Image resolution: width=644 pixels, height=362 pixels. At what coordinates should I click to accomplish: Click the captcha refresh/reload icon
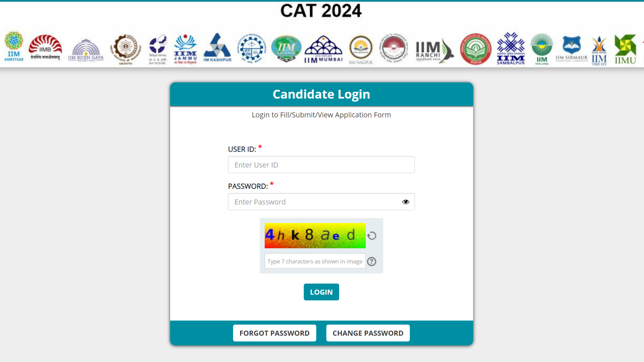[372, 235]
